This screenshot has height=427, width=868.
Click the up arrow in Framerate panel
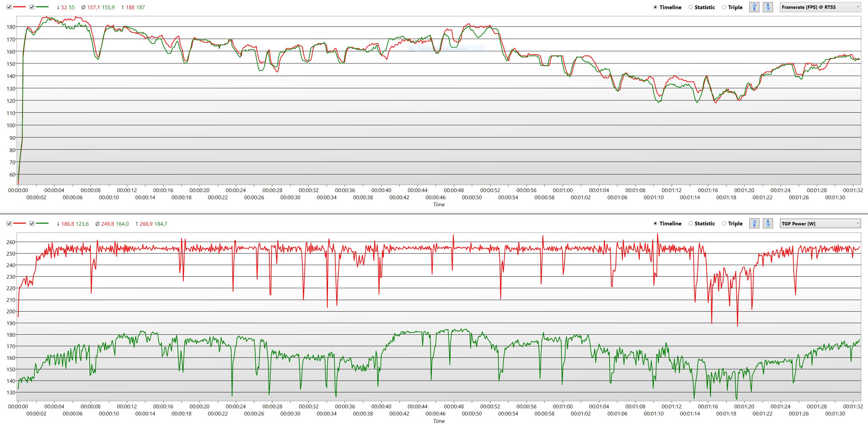[x=754, y=7]
